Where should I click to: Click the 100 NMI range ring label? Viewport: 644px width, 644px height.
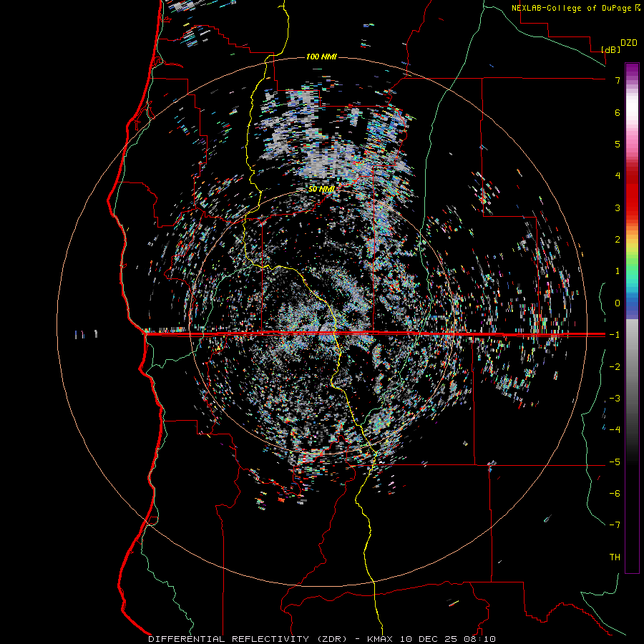click(321, 57)
